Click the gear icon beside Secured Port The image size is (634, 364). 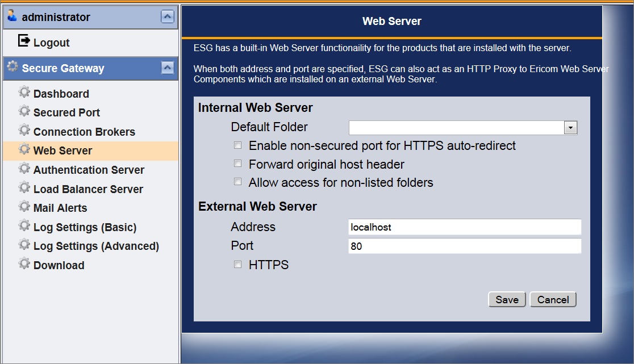[x=24, y=111]
